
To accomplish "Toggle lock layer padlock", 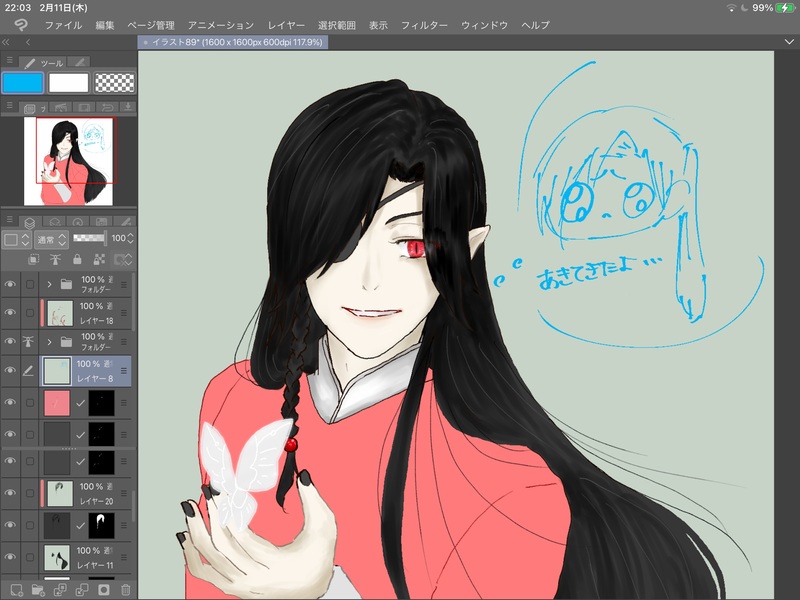I will 77,260.
